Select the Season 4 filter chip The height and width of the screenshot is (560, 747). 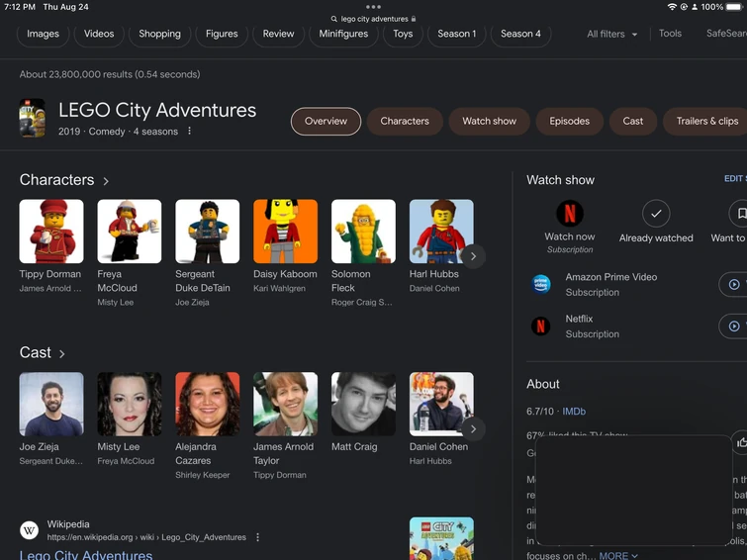(520, 34)
